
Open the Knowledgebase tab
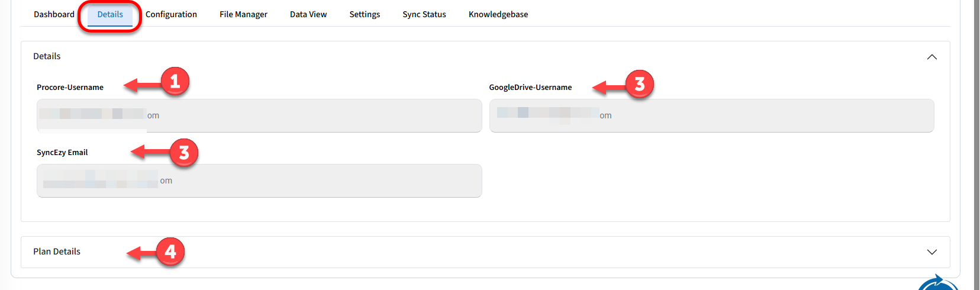pyautogui.click(x=498, y=14)
